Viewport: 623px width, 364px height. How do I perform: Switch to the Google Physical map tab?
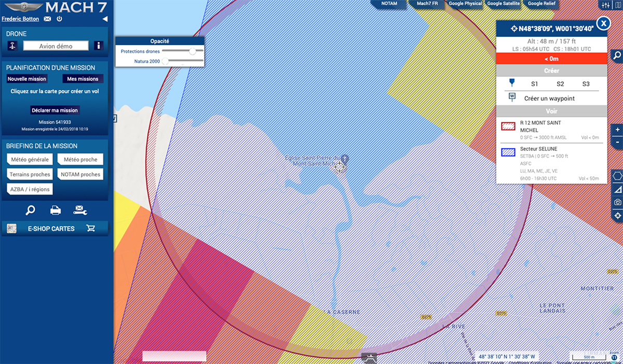465,4
